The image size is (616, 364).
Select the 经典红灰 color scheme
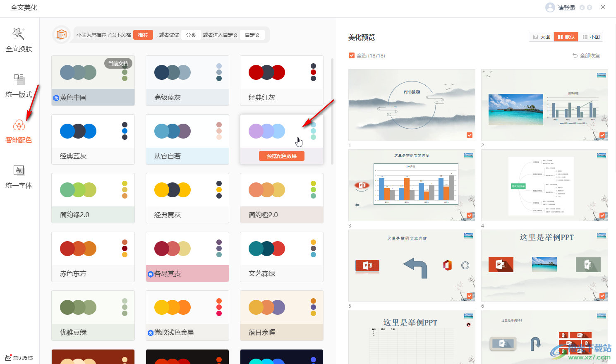(x=282, y=81)
